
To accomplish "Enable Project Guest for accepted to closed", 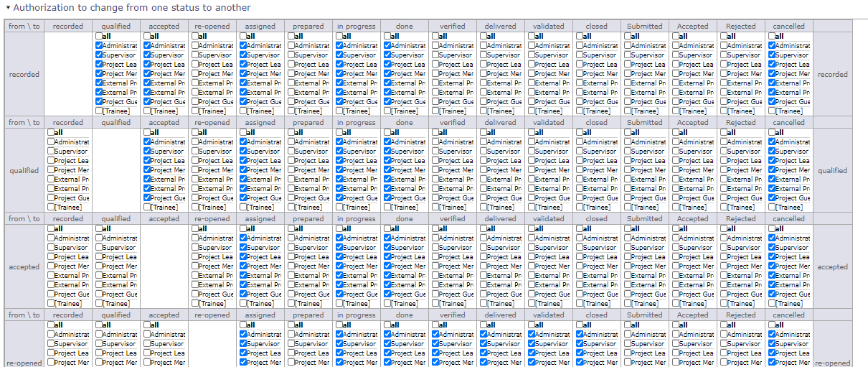I will tap(580, 294).
